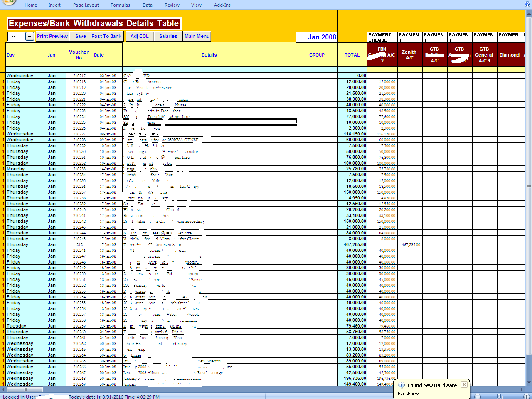Click the info icon in hardware notification
The height and width of the screenshot is (399, 532).
pos(401,385)
